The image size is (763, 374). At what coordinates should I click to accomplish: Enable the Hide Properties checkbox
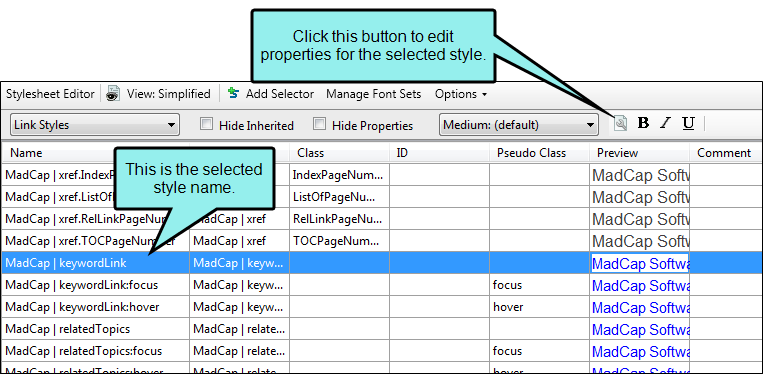pyautogui.click(x=320, y=125)
